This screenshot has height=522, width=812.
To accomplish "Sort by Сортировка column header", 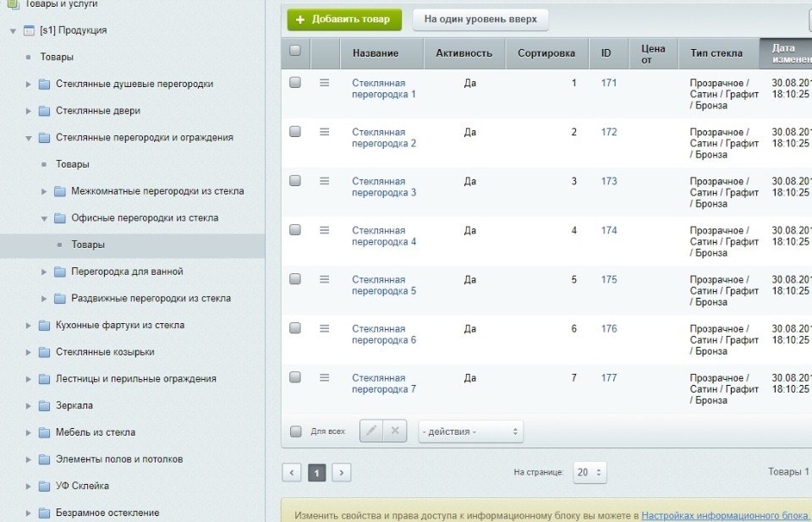I will (546, 53).
